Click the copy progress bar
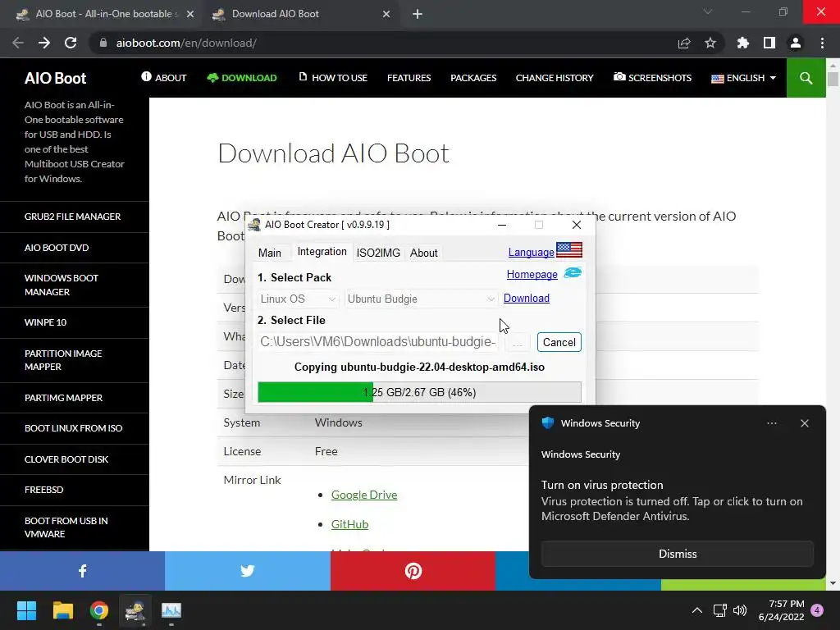Screen dimensions: 840x630 tap(419, 392)
